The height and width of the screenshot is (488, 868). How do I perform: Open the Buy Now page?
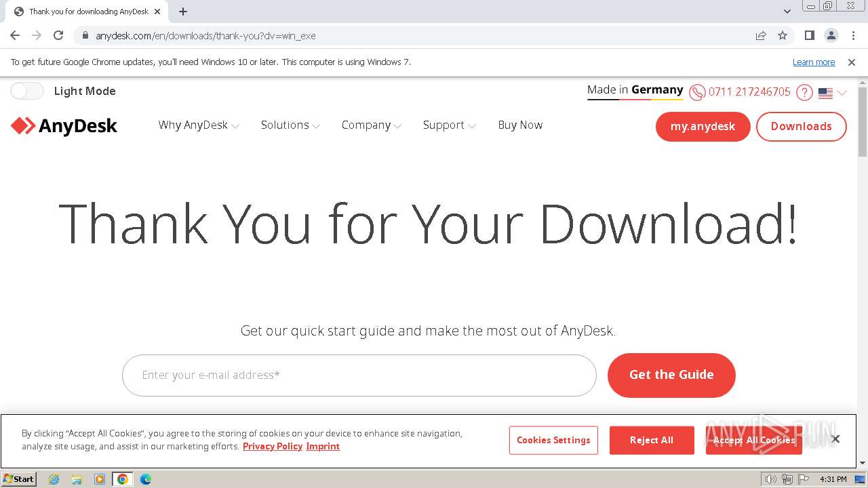click(x=520, y=125)
